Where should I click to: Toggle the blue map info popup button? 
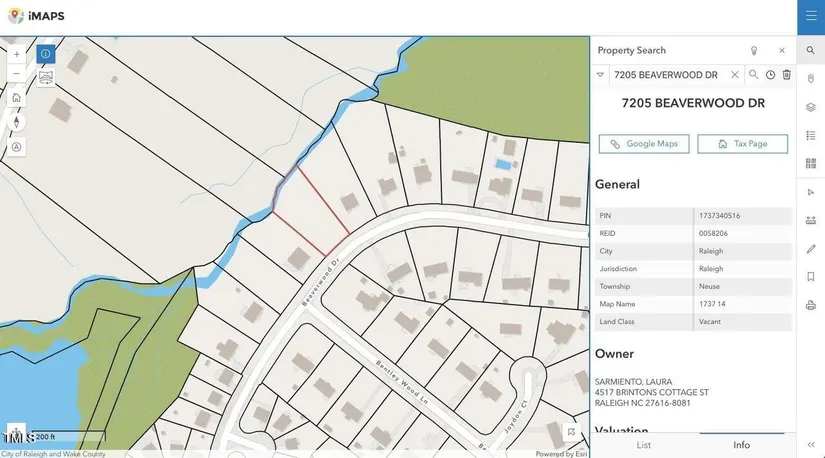coord(46,54)
